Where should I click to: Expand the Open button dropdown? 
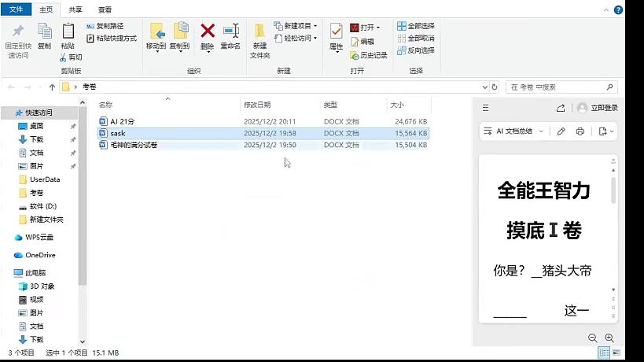378,28
